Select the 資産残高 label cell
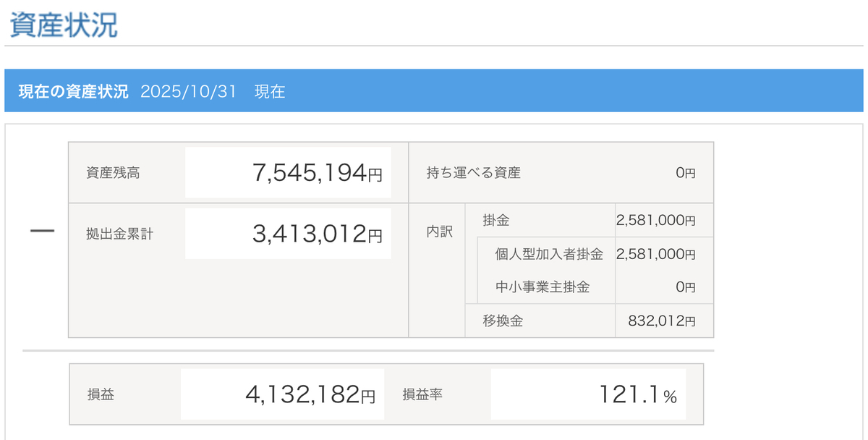Screen dimensions: 868x440 (113, 173)
